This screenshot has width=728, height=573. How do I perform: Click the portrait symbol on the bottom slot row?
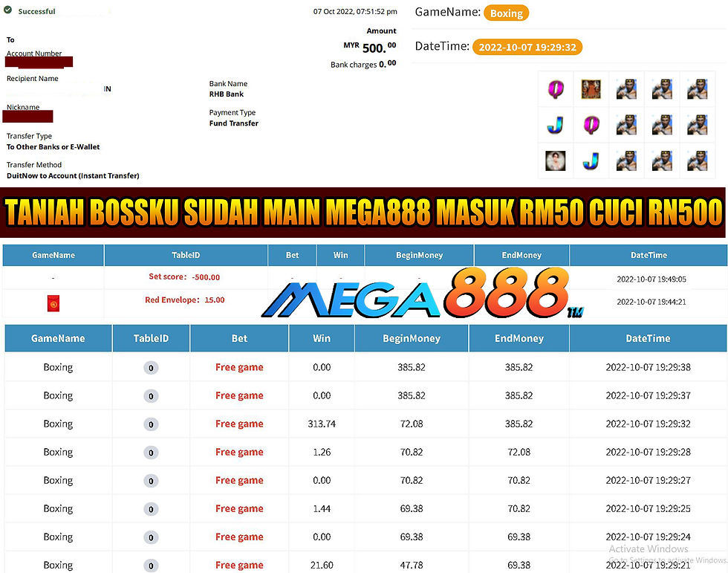(x=556, y=161)
